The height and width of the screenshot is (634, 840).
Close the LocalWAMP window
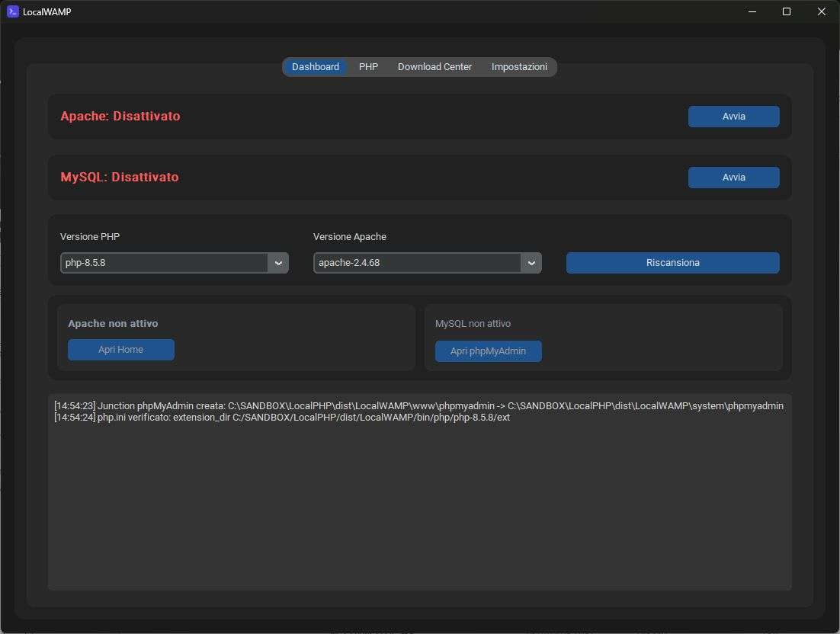(821, 11)
